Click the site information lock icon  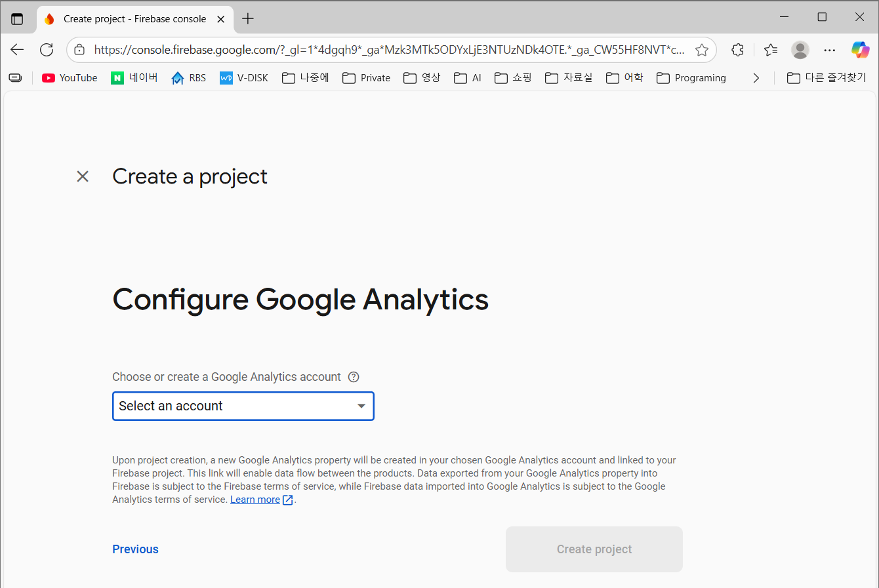click(x=79, y=50)
